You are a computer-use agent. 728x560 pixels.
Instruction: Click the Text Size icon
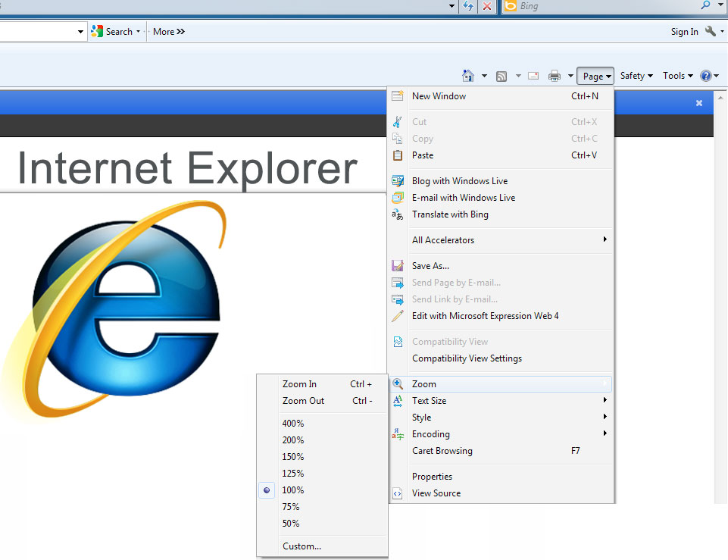(x=398, y=400)
